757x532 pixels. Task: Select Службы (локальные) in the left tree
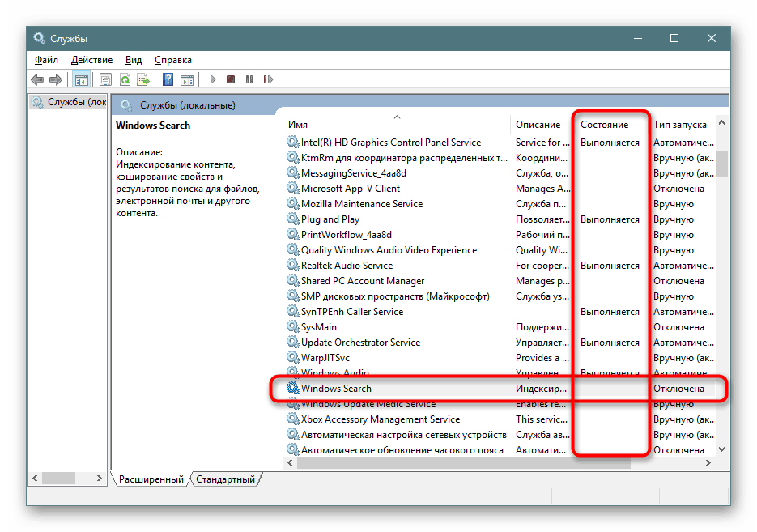coord(69,102)
